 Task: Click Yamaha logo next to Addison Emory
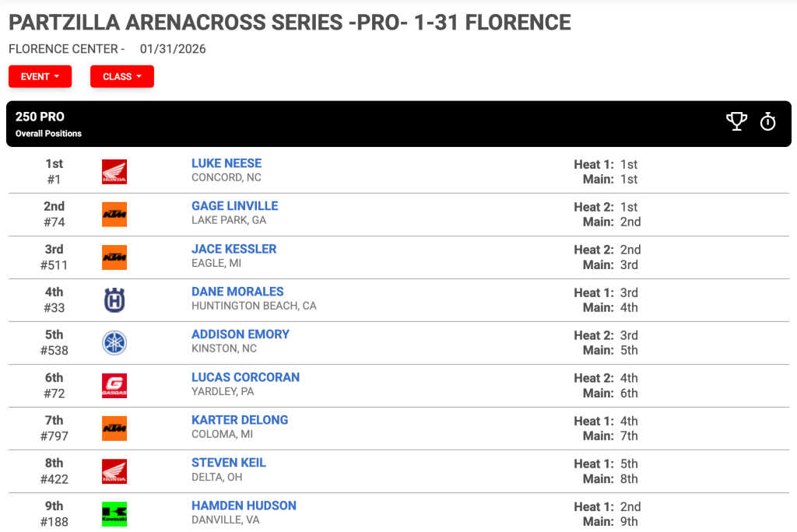click(x=114, y=342)
